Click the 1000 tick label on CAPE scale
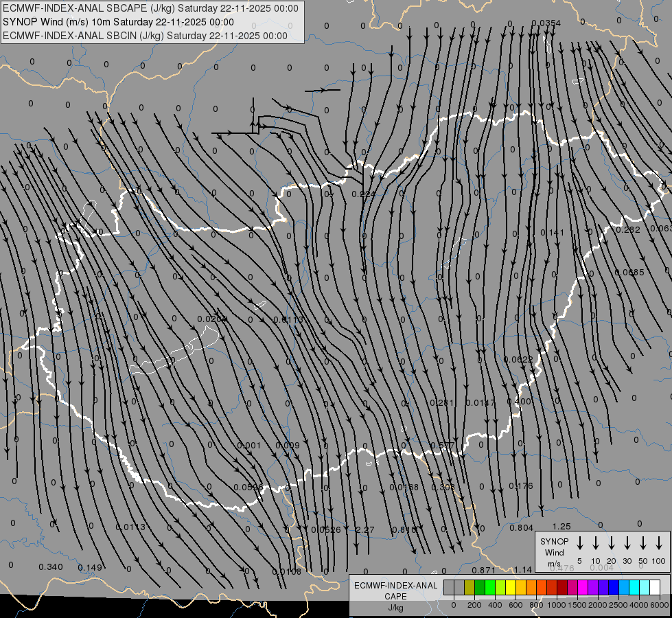The width and height of the screenshot is (672, 618). pyautogui.click(x=556, y=605)
